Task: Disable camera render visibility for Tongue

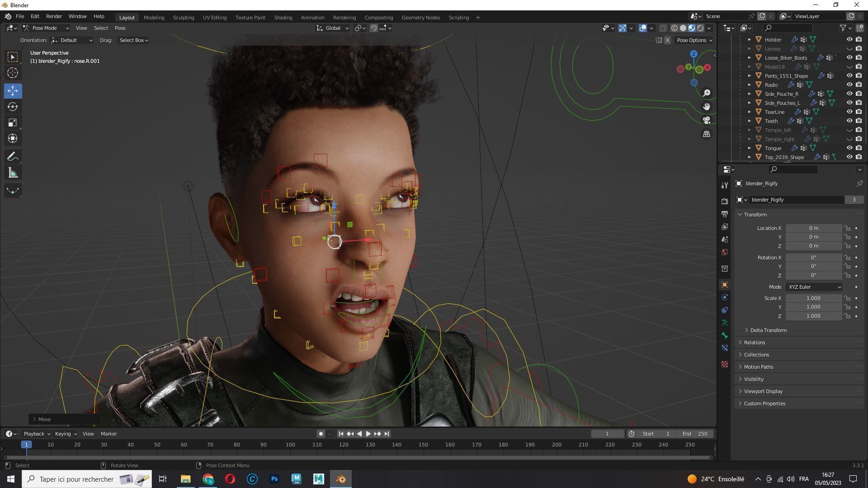Action: pos(859,148)
